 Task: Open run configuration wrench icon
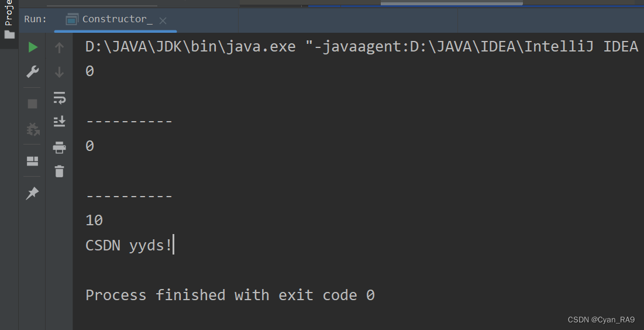pyautogui.click(x=32, y=71)
